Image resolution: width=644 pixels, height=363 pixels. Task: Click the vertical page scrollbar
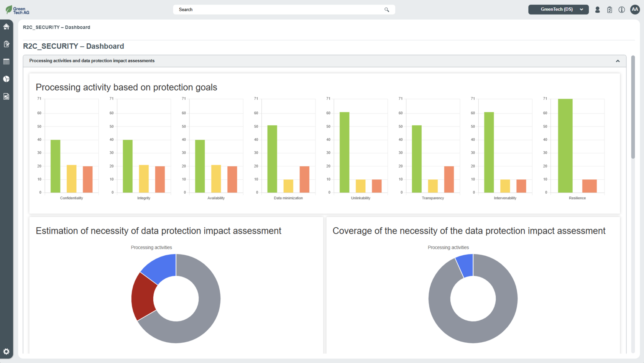(x=633, y=107)
